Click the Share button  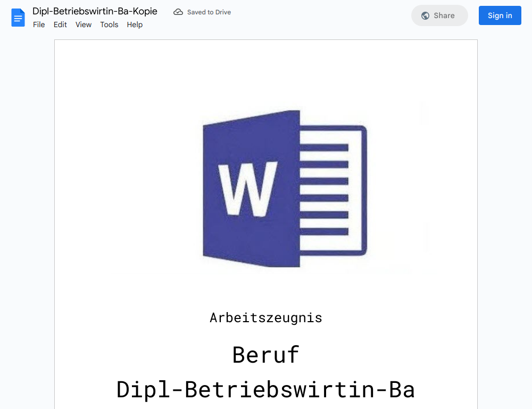click(439, 15)
